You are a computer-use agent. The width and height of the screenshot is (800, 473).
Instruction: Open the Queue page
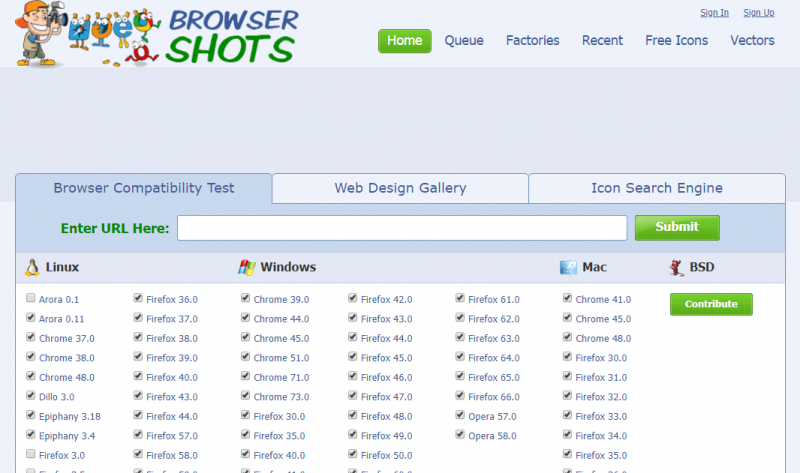tap(464, 41)
